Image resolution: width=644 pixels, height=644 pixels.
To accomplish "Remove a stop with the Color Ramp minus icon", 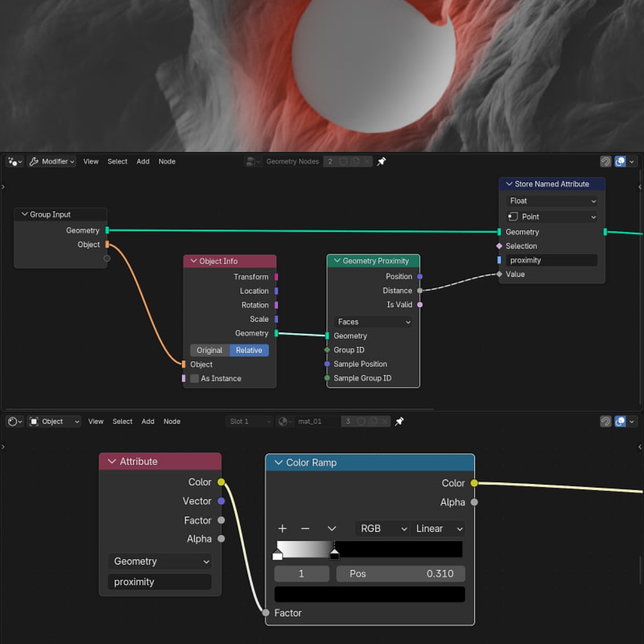I will (305, 528).
